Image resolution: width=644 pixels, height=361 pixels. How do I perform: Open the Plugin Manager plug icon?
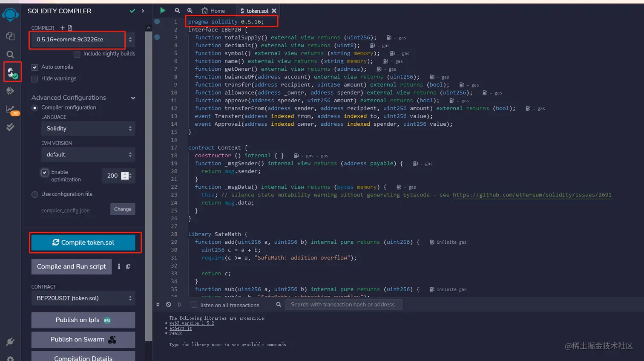click(10, 341)
